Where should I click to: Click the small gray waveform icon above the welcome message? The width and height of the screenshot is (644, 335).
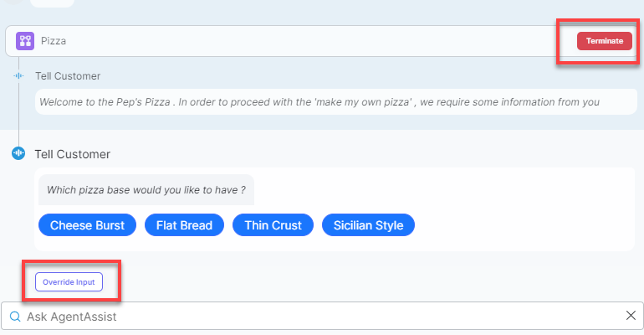point(19,76)
